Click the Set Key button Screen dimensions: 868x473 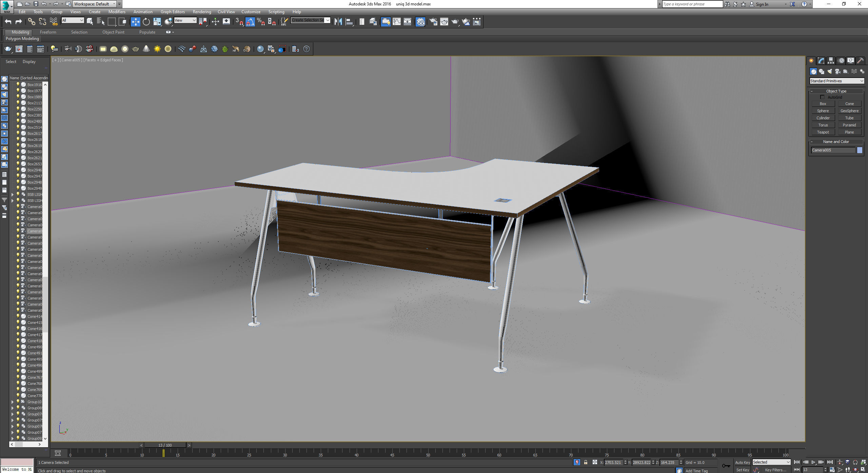[x=743, y=470]
